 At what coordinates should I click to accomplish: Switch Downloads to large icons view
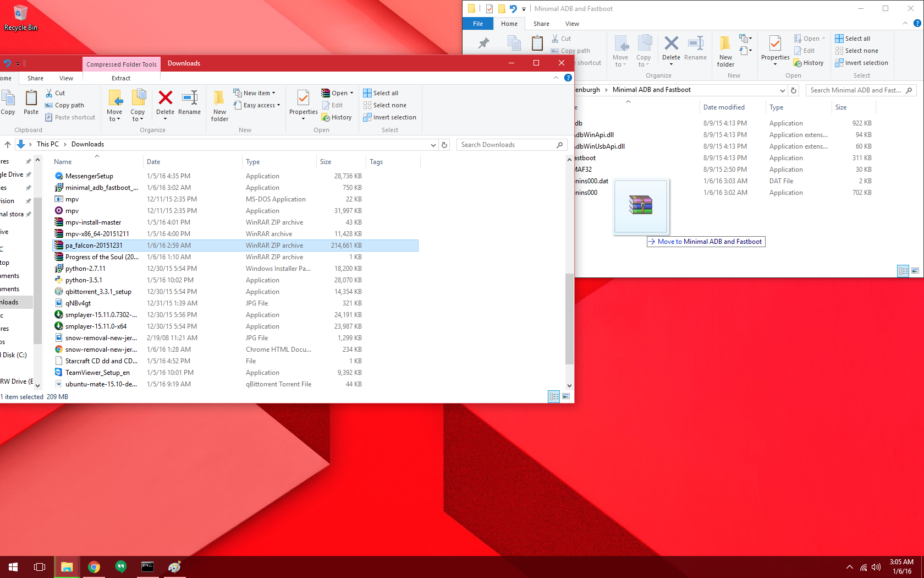566,396
